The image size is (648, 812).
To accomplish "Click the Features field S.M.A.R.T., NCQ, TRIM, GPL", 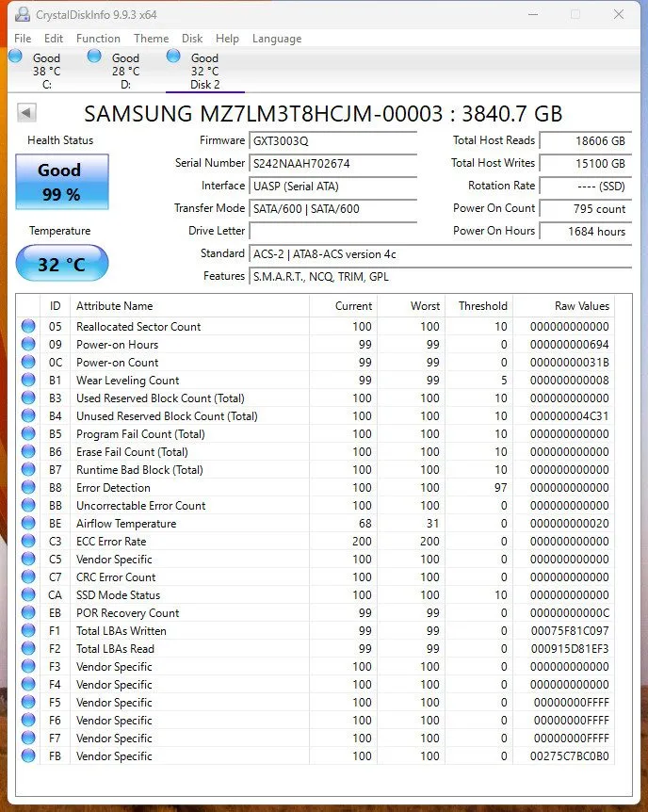I will [x=440, y=277].
